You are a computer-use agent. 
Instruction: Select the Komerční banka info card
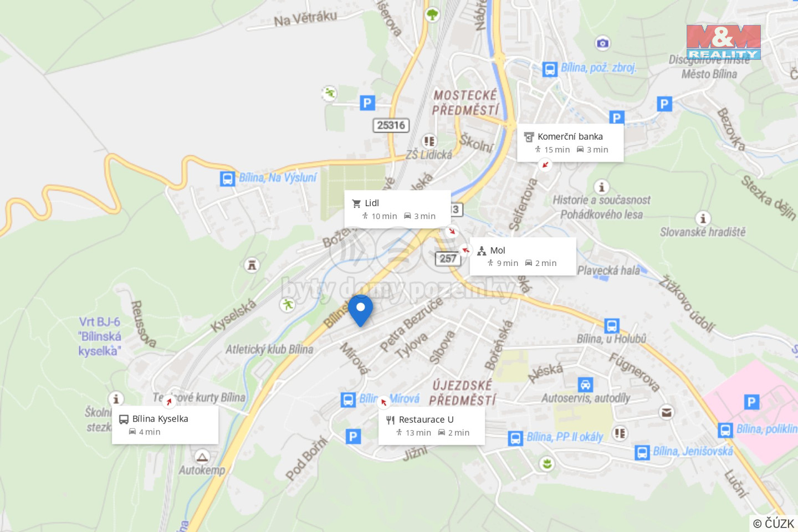pyautogui.click(x=570, y=142)
